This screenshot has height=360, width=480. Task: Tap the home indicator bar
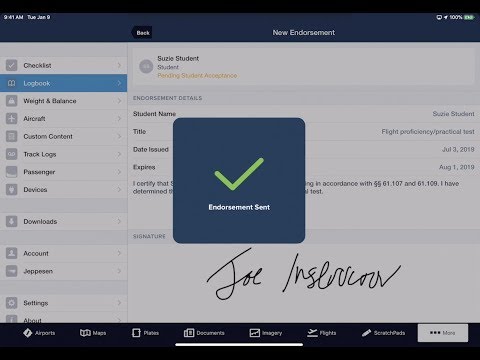point(239,345)
